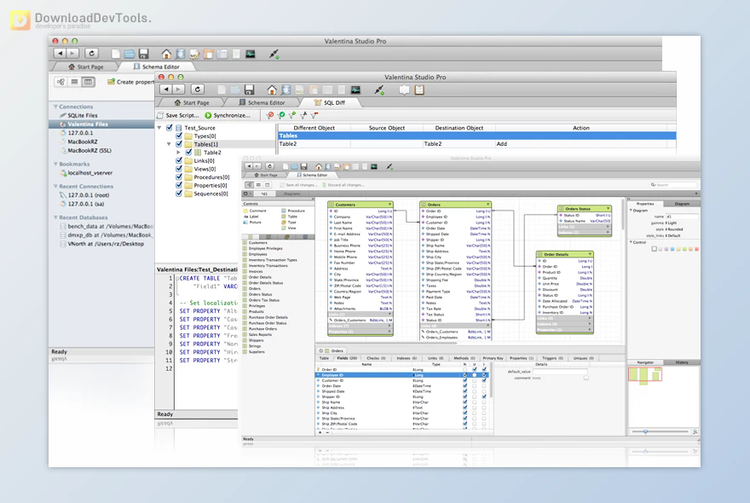Click the new document icon in the rearmost window toolbar
This screenshot has height=503, width=750.
click(116, 54)
